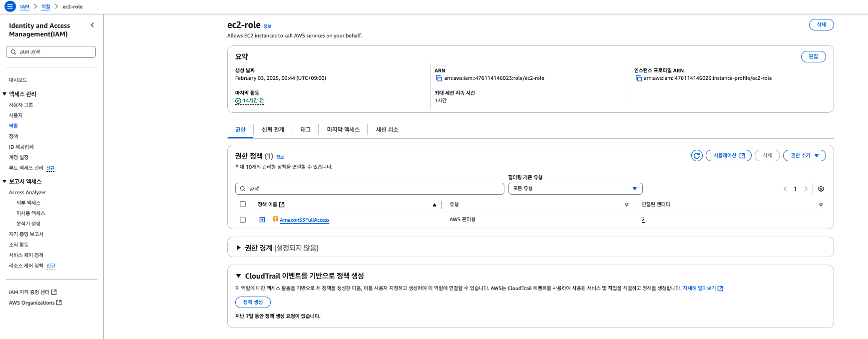Collapse the CloudTrail 정책 생성 section
This screenshot has width=868, height=339.
point(239,276)
